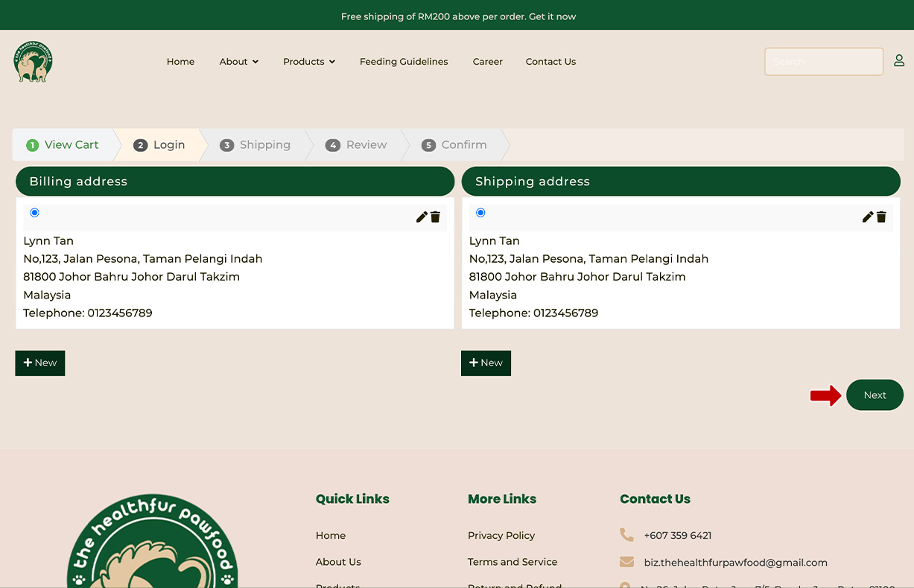
Task: Click the Healthfur Pawfood logo in header
Action: click(x=33, y=62)
